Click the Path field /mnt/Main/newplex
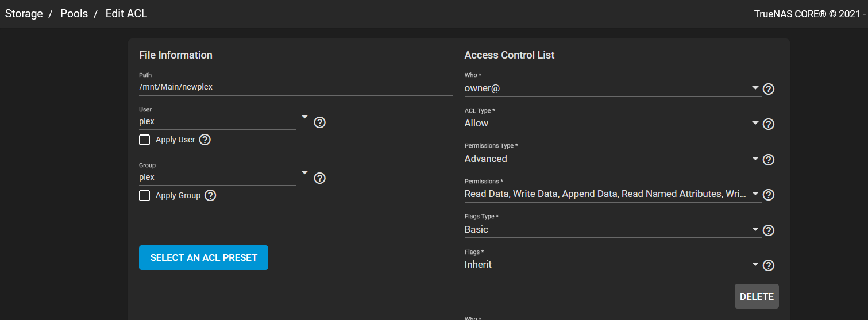 pos(296,87)
